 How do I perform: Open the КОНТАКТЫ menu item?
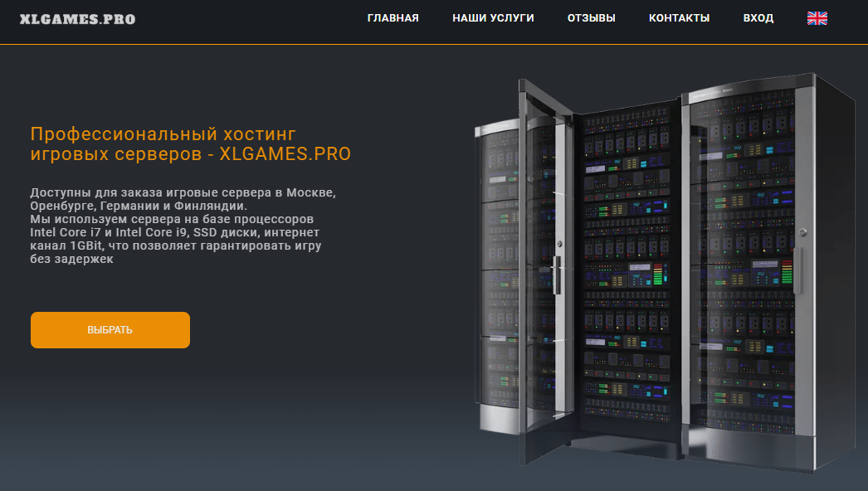coord(680,18)
